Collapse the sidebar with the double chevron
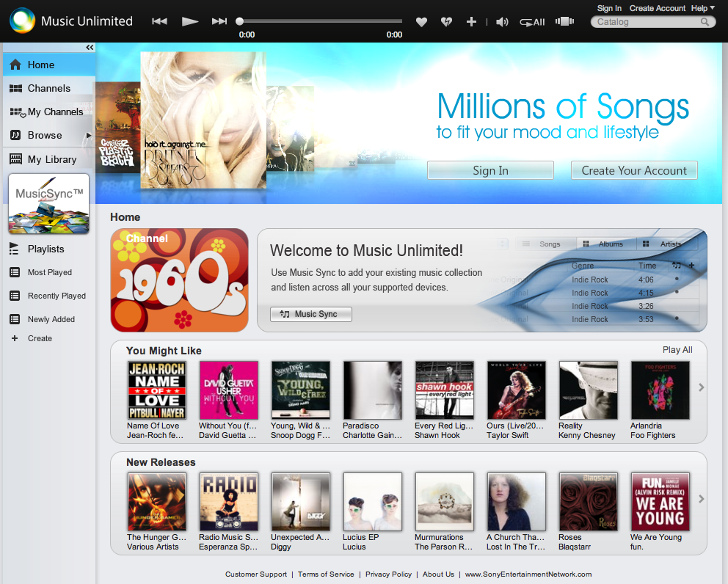Viewport: 728px width, 584px height. click(x=90, y=48)
